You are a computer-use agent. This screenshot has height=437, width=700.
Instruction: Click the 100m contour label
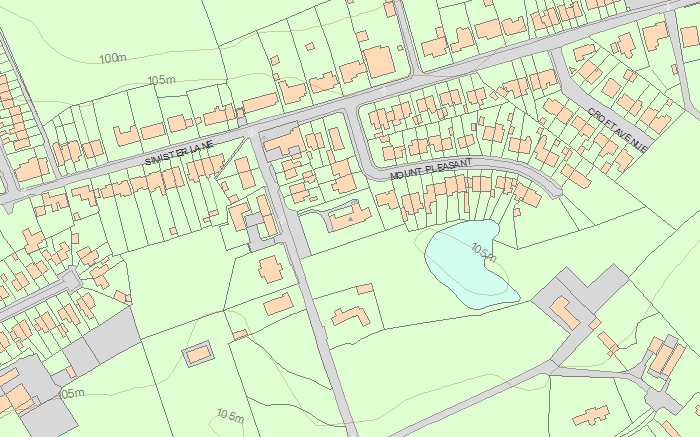(x=112, y=58)
